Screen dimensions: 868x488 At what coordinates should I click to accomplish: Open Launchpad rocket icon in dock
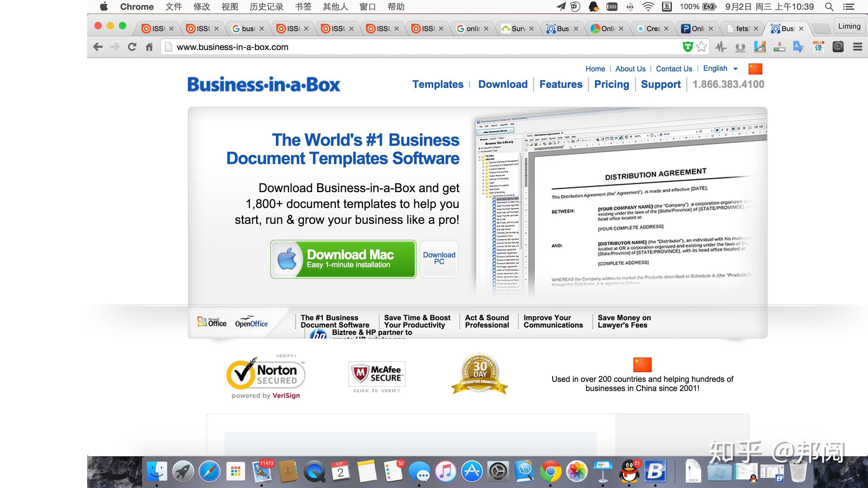coord(183,471)
